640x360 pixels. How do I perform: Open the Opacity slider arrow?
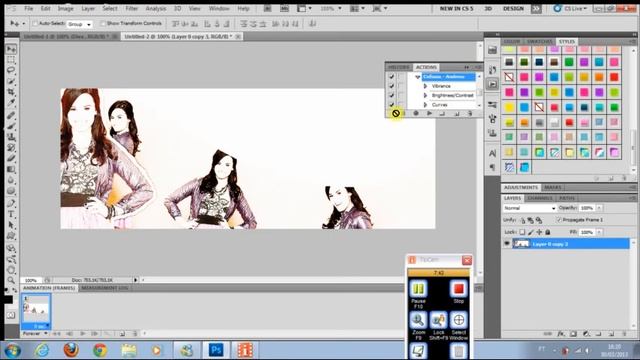599,208
